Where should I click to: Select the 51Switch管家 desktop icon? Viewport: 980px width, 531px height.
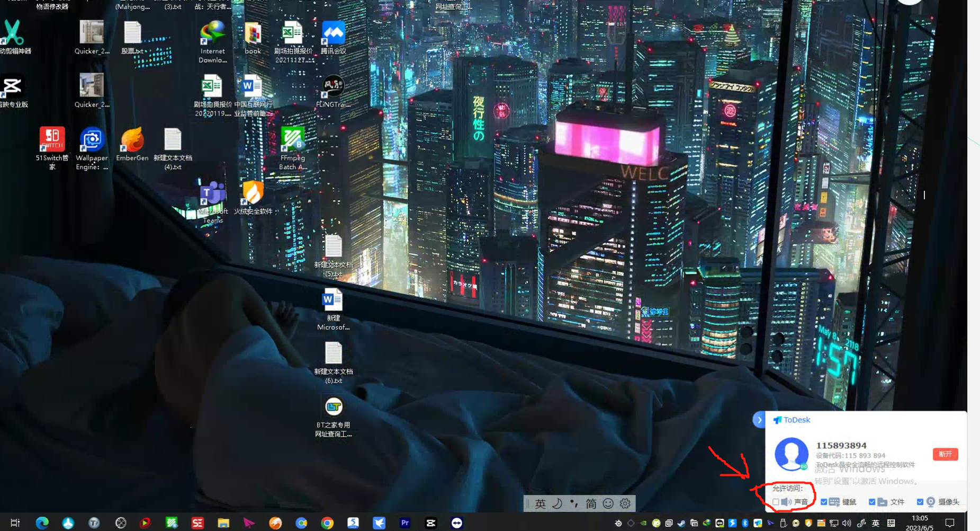(x=52, y=148)
